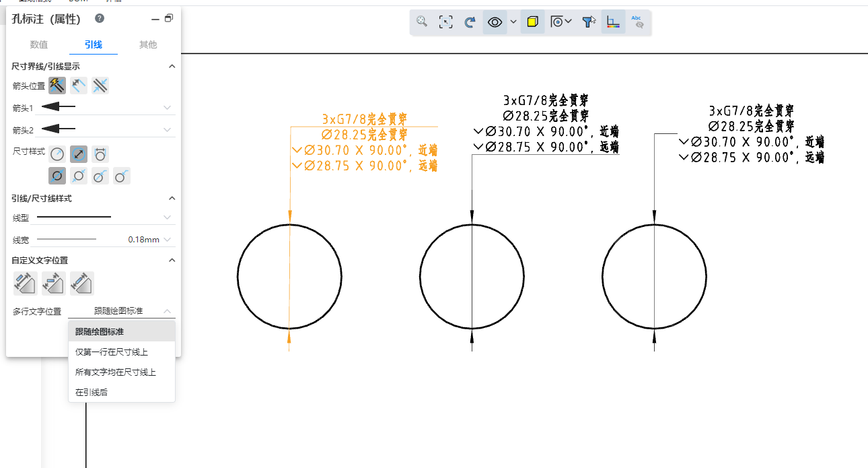Click the yellow cube display icon
This screenshot has height=468, width=868.
click(532, 22)
